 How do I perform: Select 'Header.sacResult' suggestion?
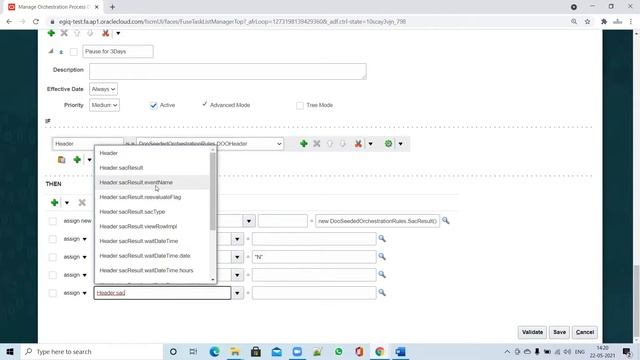point(152,168)
